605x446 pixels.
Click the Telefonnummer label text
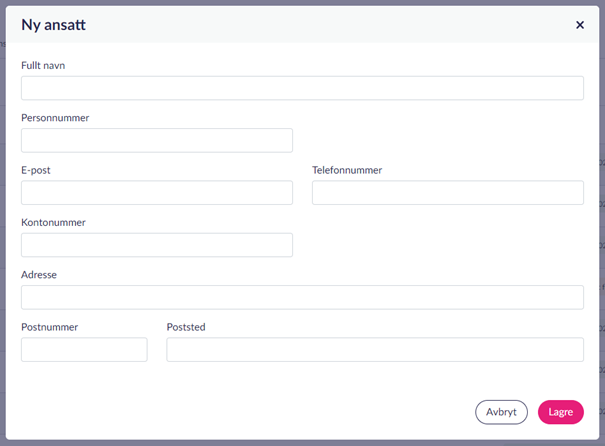[347, 170]
